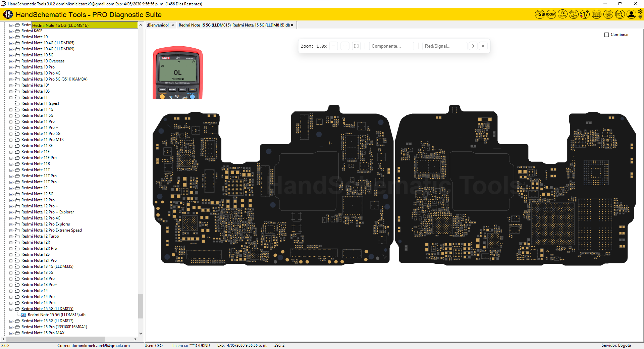
Task: Click the Red/Signal search field
Action: click(x=445, y=46)
